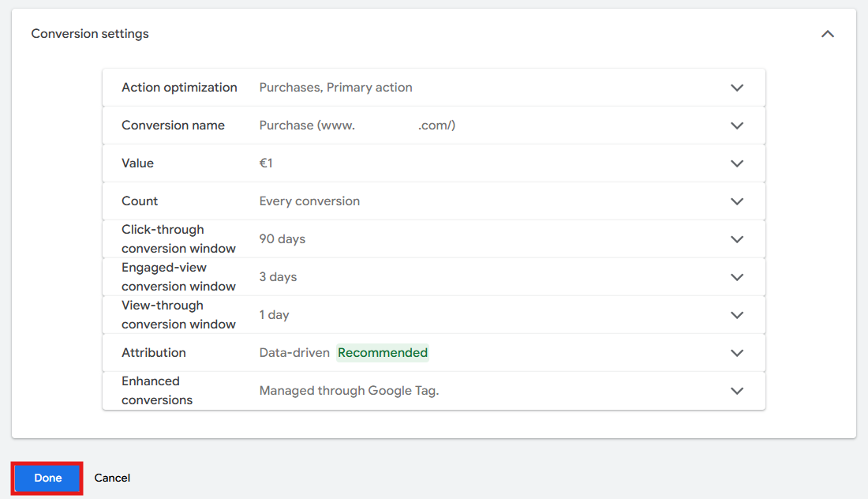The height and width of the screenshot is (499, 868).
Task: Select the '90 days' window value
Action: tap(282, 238)
